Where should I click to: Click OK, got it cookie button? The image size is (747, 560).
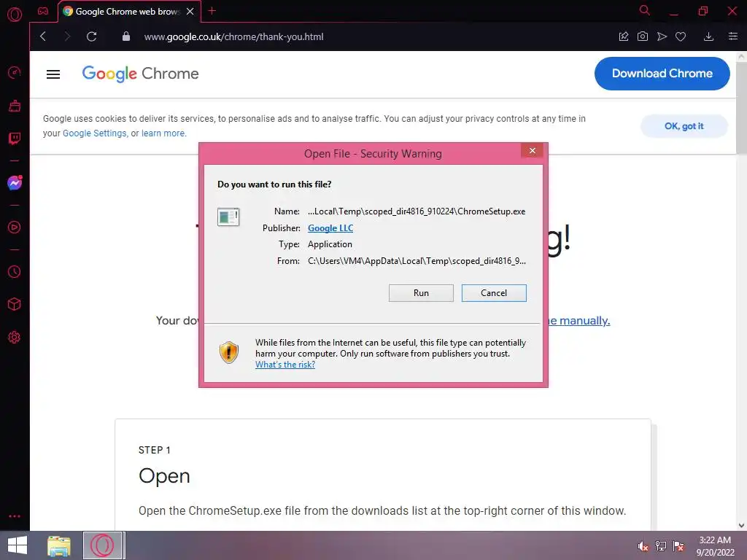[684, 126]
